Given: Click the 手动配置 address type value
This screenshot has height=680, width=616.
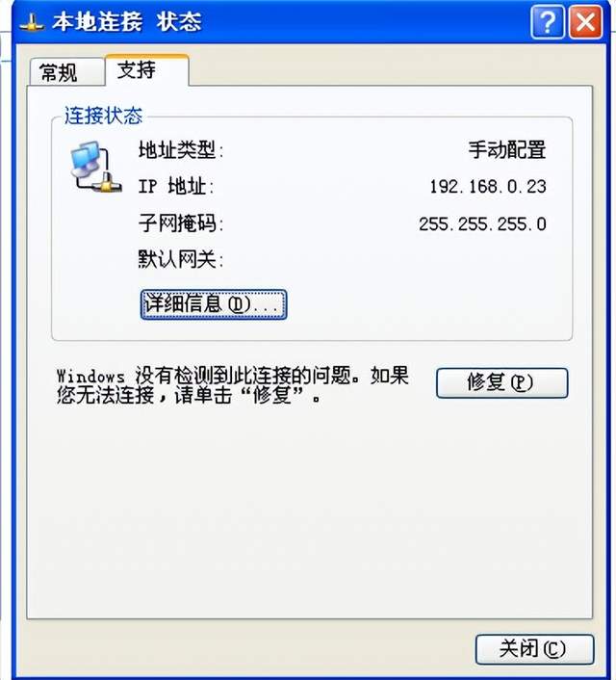Looking at the screenshot, I should [x=507, y=150].
